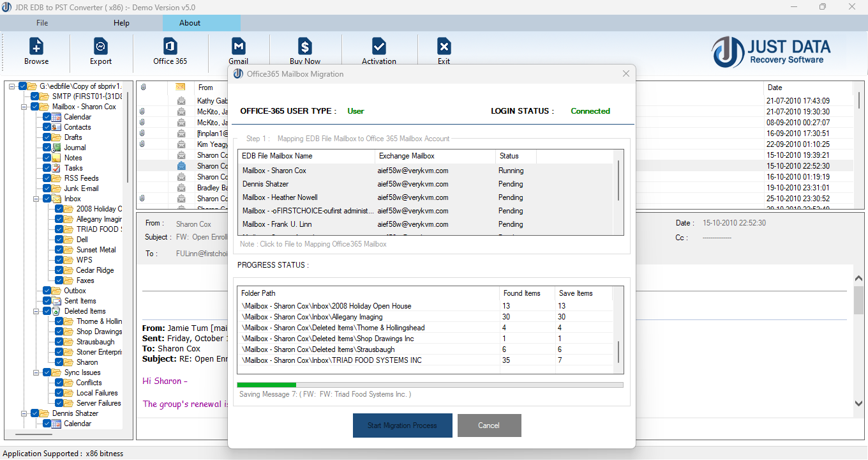This screenshot has height=460, width=868.
Task: Click Start Migration Process button
Action: click(402, 425)
